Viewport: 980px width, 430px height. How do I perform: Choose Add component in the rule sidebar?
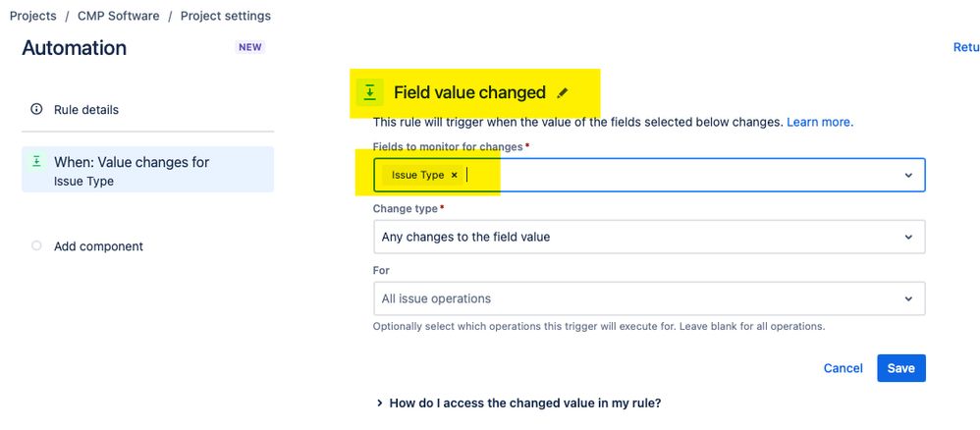pyautogui.click(x=98, y=246)
